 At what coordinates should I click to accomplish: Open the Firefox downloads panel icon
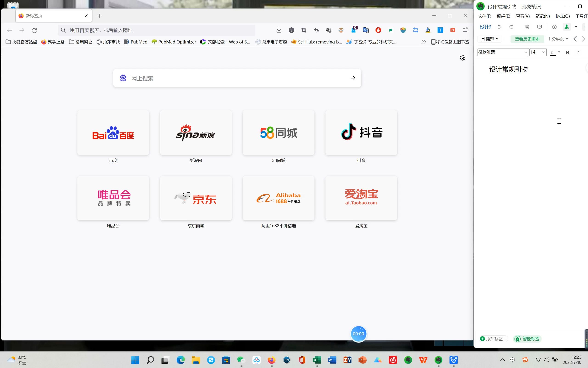(279, 30)
